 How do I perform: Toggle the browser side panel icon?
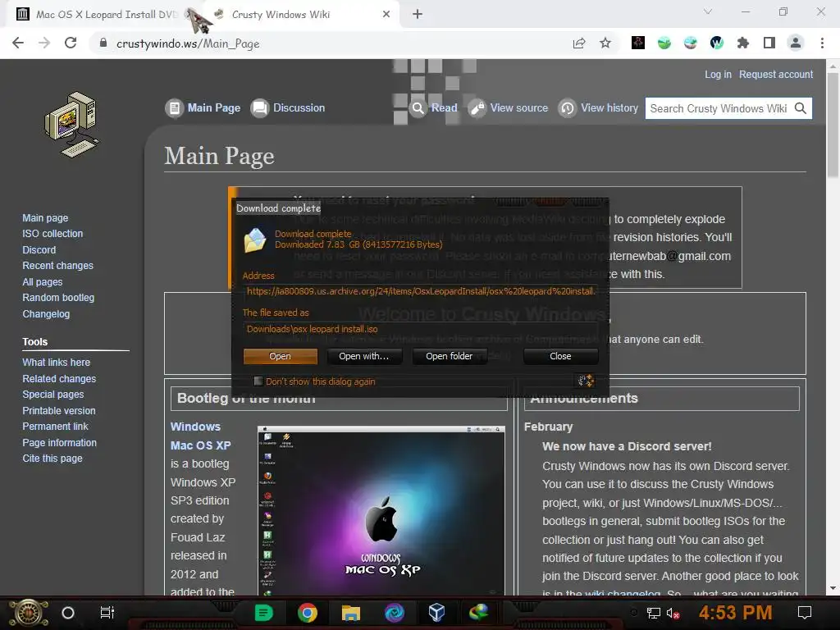coord(769,43)
